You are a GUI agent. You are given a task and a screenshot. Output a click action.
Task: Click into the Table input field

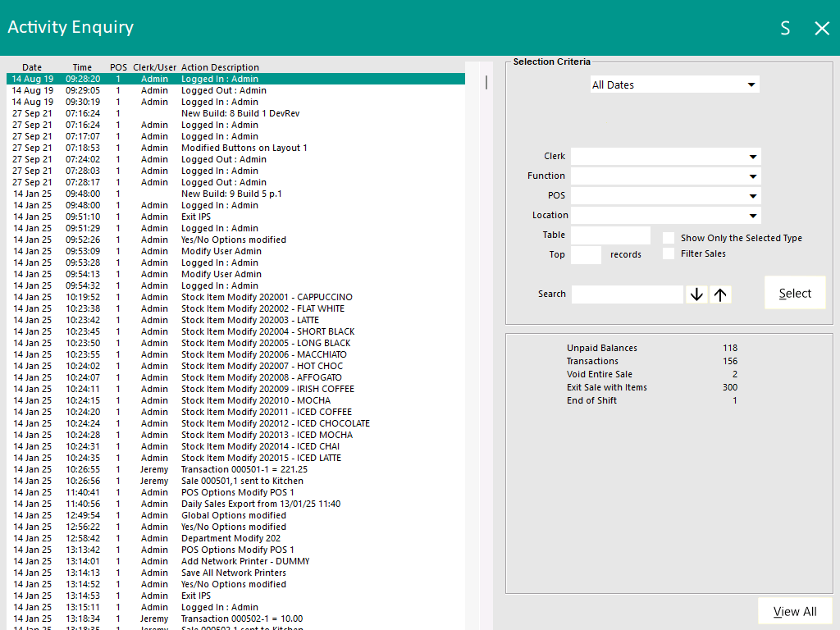coord(610,235)
